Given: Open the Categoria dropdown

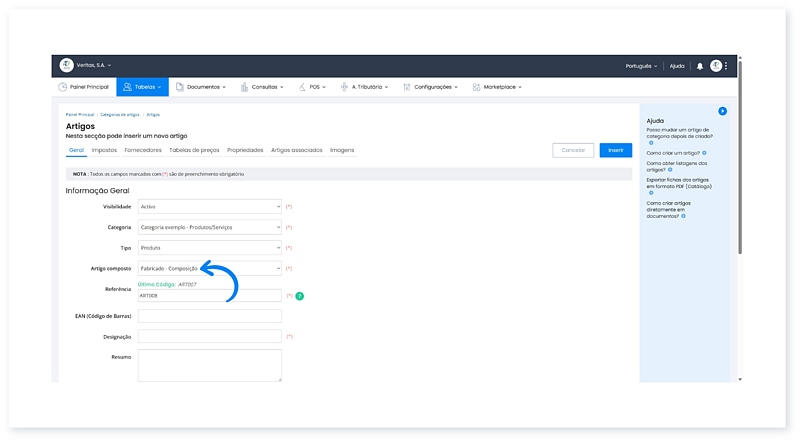Looking at the screenshot, I should click(210, 227).
